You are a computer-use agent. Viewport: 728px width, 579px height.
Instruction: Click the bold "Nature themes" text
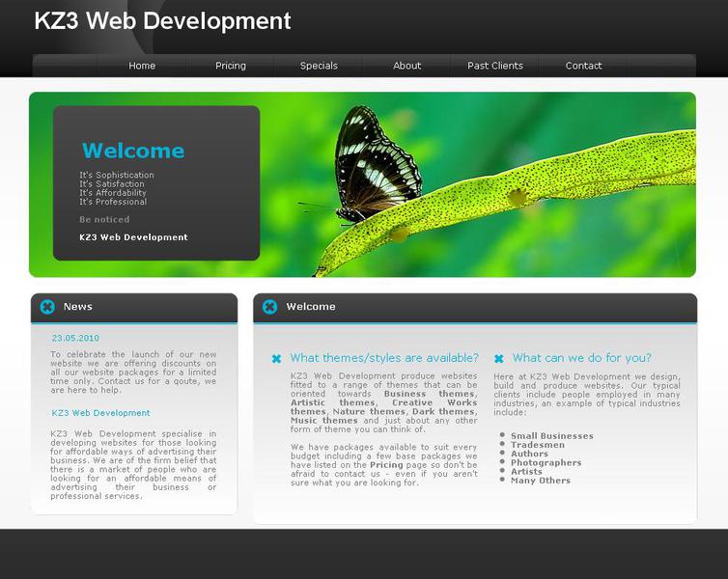pyautogui.click(x=369, y=411)
